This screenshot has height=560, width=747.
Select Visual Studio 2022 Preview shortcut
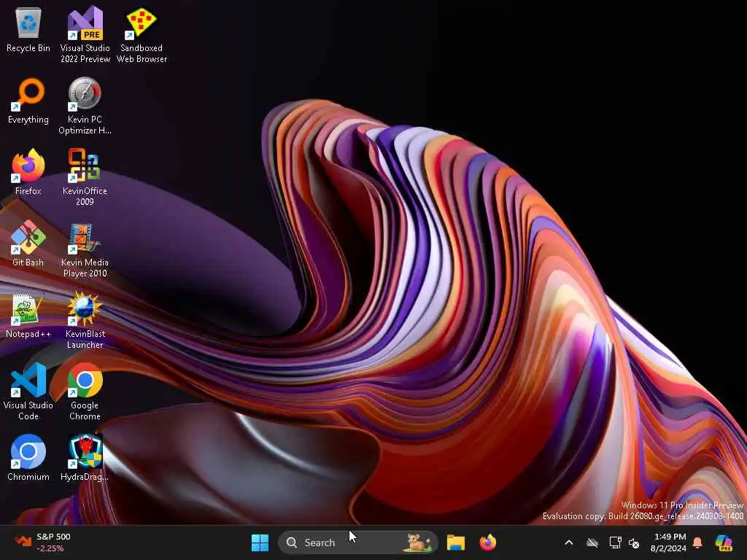pos(85,35)
